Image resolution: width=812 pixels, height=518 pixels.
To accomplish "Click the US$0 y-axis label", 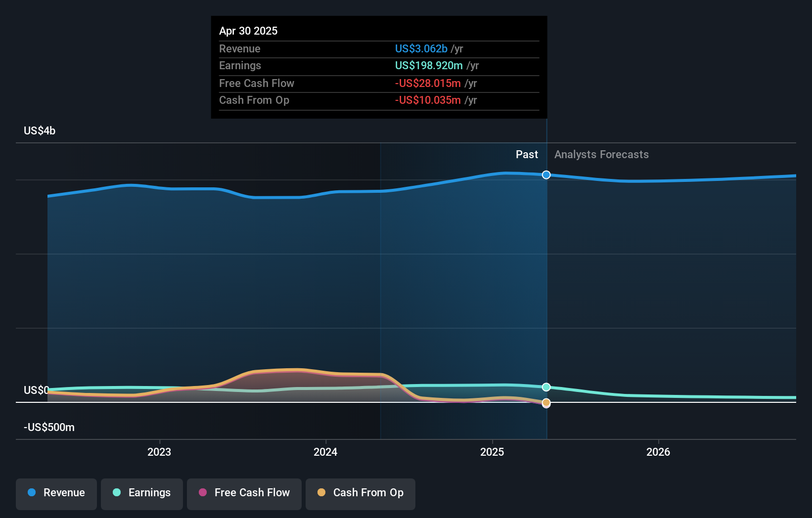I will point(37,390).
